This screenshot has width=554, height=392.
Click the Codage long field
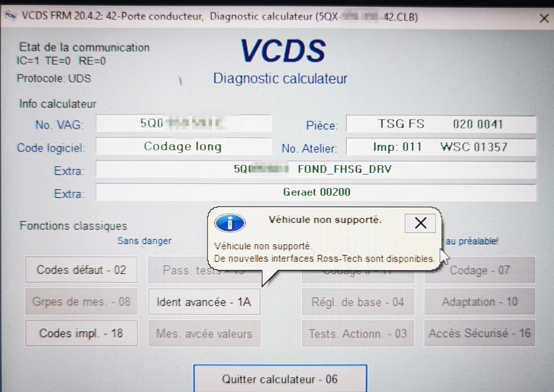click(x=184, y=147)
